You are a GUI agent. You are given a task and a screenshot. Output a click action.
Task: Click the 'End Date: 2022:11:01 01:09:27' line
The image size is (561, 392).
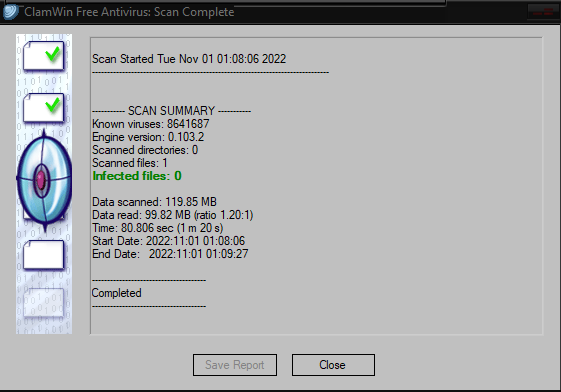click(x=170, y=254)
